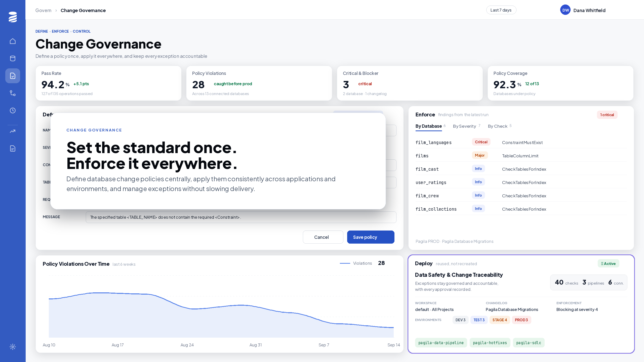
Task: Select the film_cast finding row
Action: coord(521,169)
